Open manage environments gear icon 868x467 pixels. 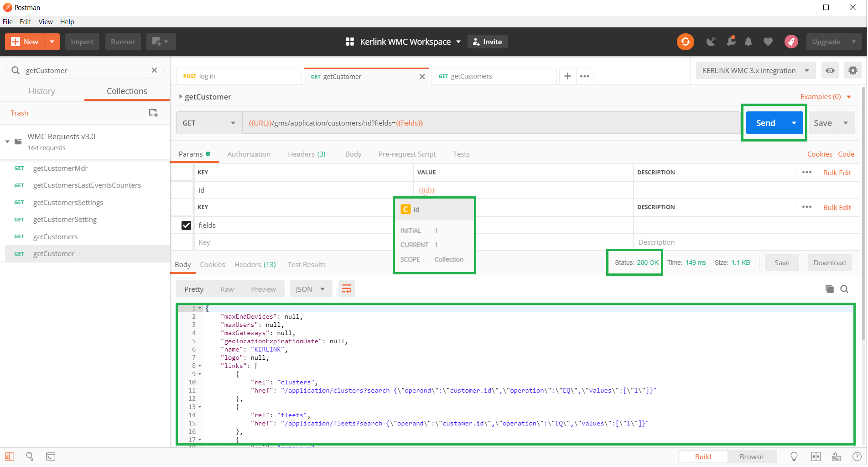pos(852,71)
